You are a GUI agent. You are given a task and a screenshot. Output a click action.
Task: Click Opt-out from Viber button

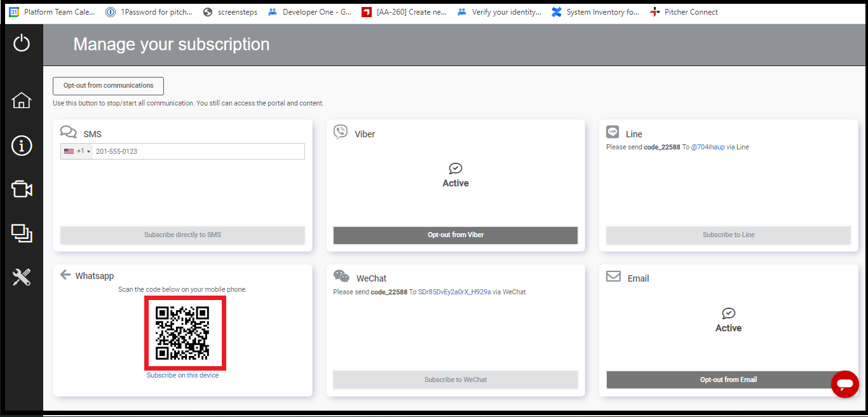(456, 235)
